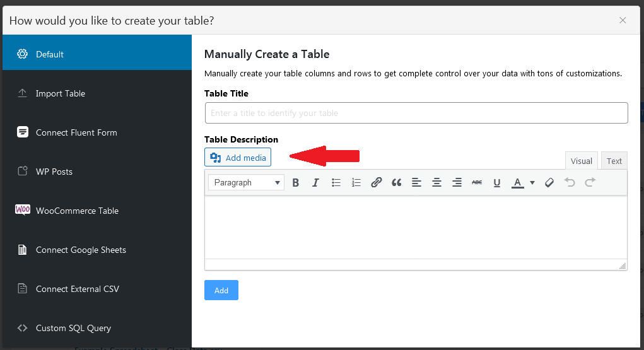Choose Connect Google Sheets option

point(97,250)
